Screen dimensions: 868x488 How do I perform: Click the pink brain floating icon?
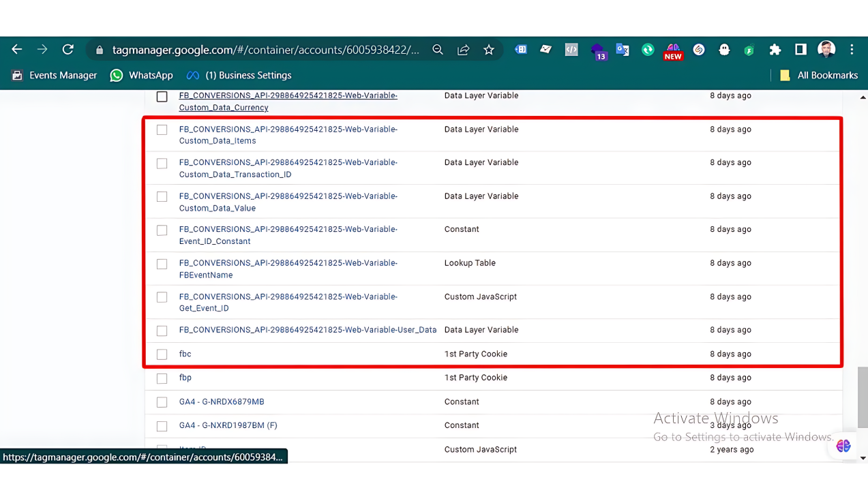(x=843, y=446)
